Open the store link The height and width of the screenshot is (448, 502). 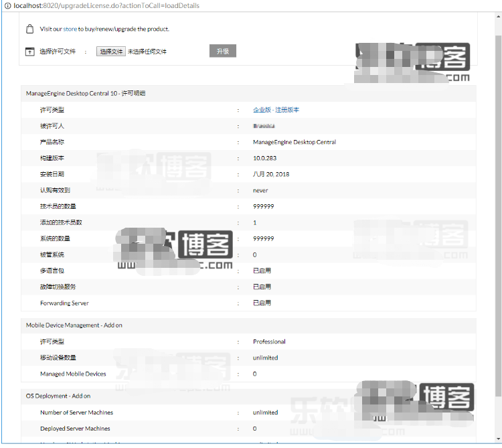click(x=70, y=29)
